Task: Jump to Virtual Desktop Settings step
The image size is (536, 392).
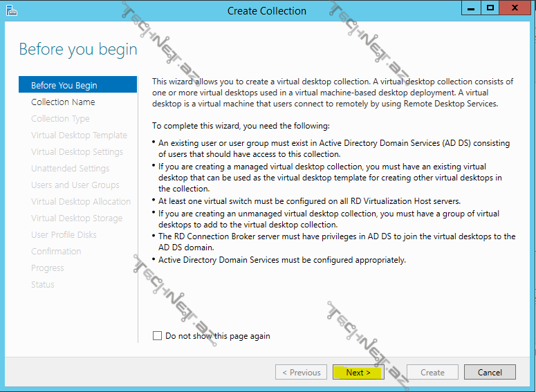Action: point(77,151)
